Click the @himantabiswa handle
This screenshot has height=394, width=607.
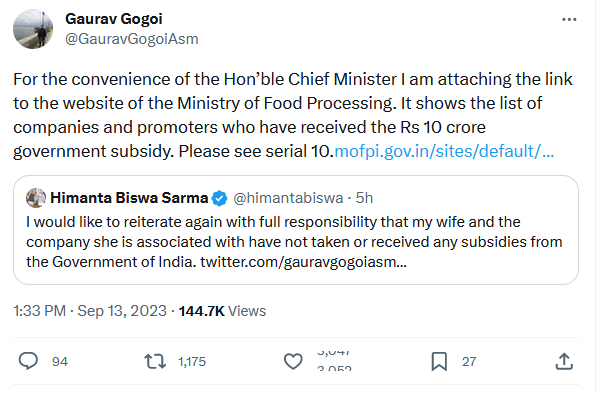click(288, 198)
